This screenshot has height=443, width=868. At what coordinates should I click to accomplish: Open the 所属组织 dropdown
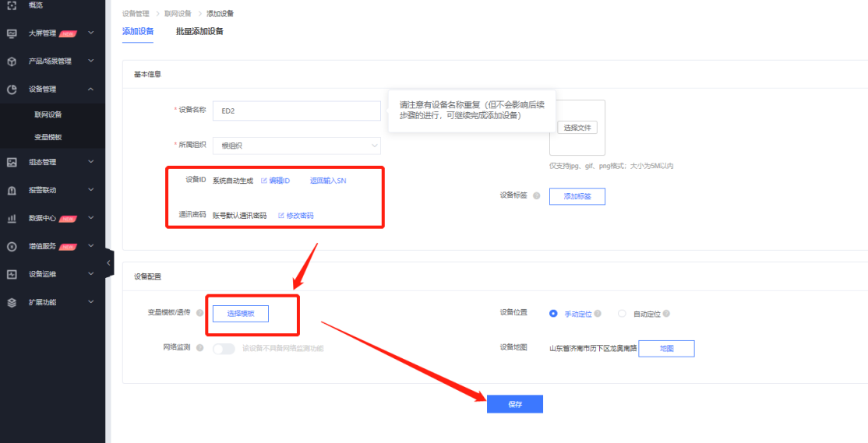(296, 146)
